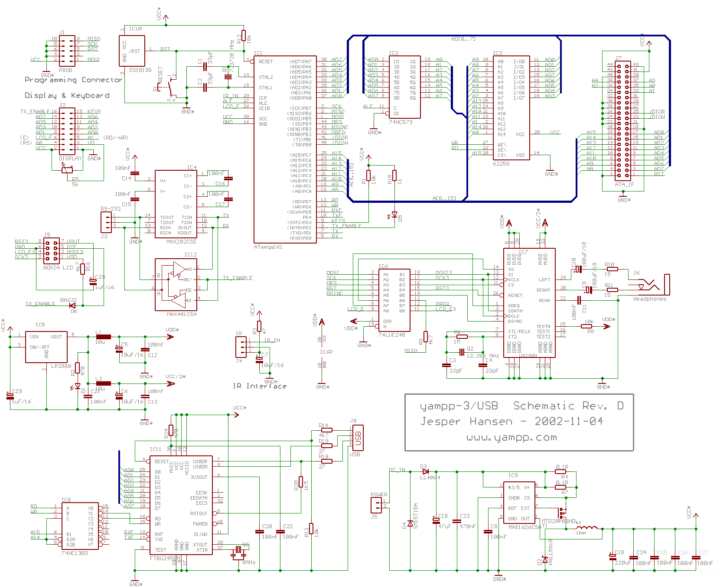
Task: Select the Q3 6MHz crystal symbol
Action: (238, 552)
